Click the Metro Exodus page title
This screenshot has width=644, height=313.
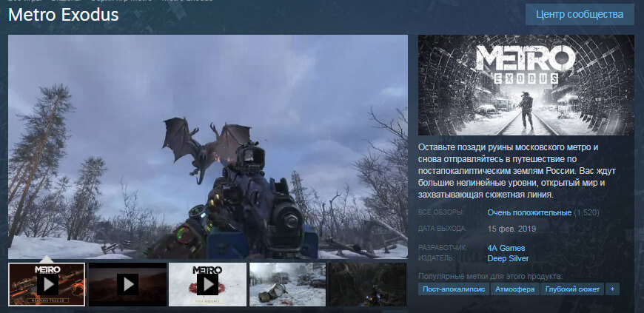pyautogui.click(x=64, y=16)
